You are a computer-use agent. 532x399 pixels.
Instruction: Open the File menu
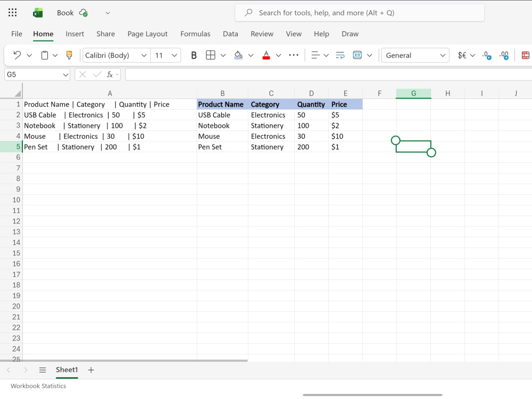(16, 34)
